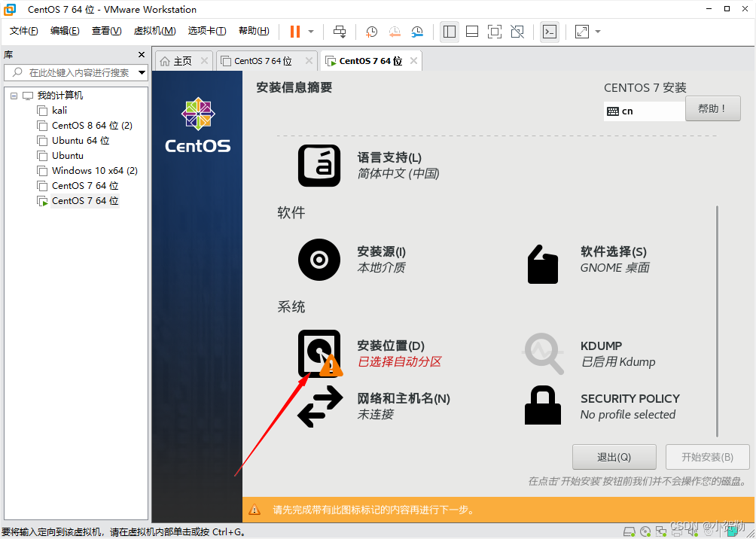Open 网络和主机名(N) arrows icon
Image resolution: width=756 pixels, height=539 pixels.
click(x=319, y=407)
